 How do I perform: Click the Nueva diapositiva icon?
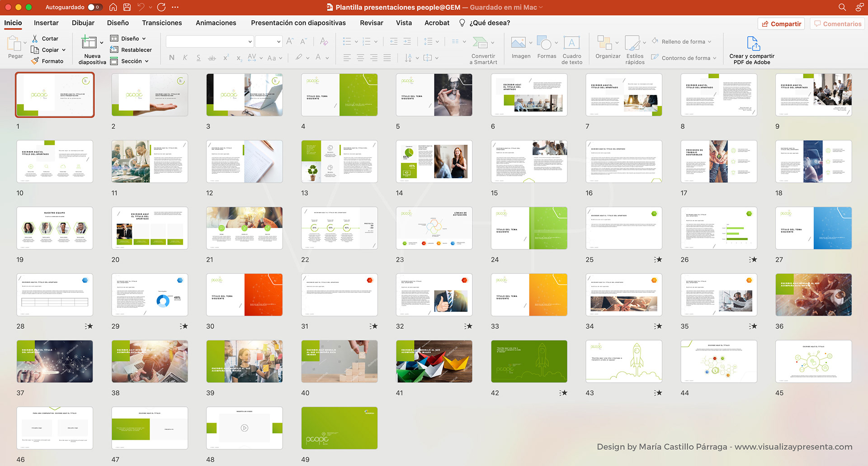(x=89, y=43)
